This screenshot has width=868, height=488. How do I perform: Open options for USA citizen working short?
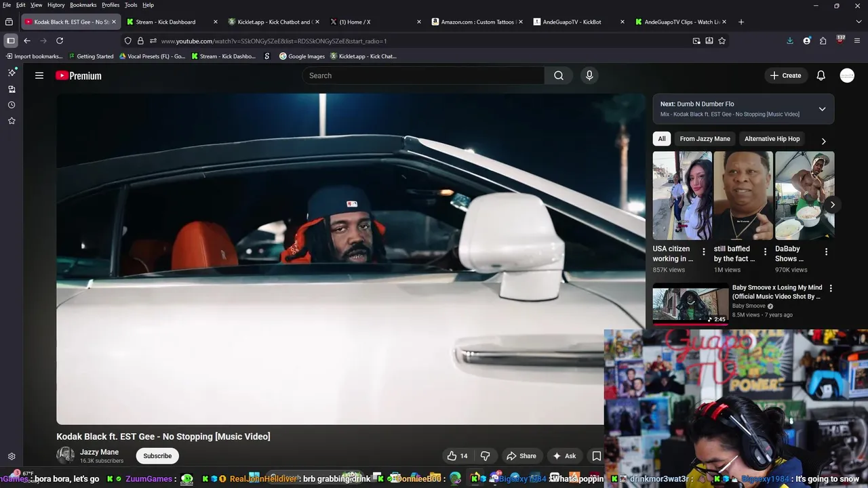click(x=703, y=251)
